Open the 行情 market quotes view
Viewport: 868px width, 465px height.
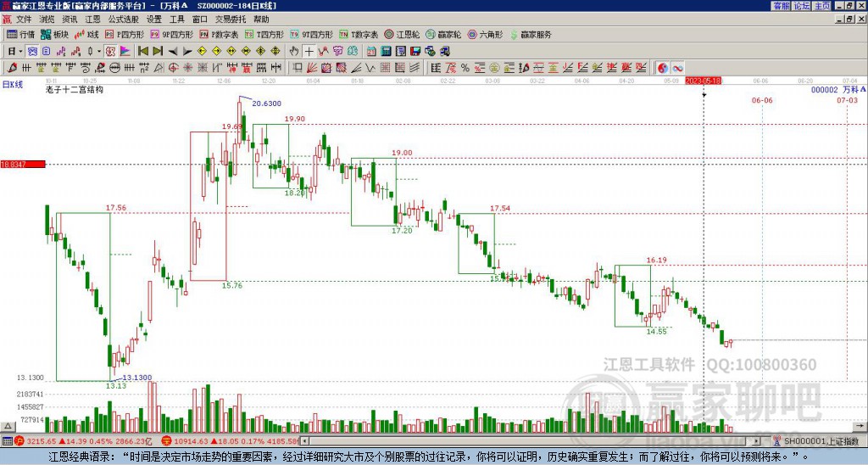pyautogui.click(x=20, y=34)
